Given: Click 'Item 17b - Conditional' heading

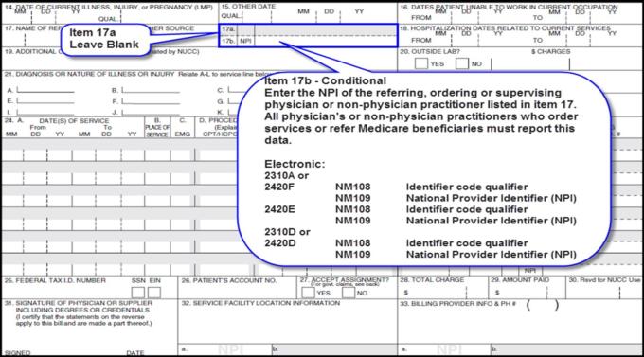Looking at the screenshot, I should point(325,80).
